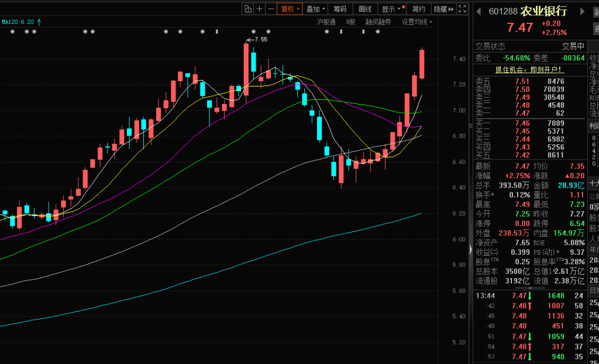Image resolution: width=599 pixels, height=364 pixels.
Task: Open the 显示 menu
Action: [391, 9]
